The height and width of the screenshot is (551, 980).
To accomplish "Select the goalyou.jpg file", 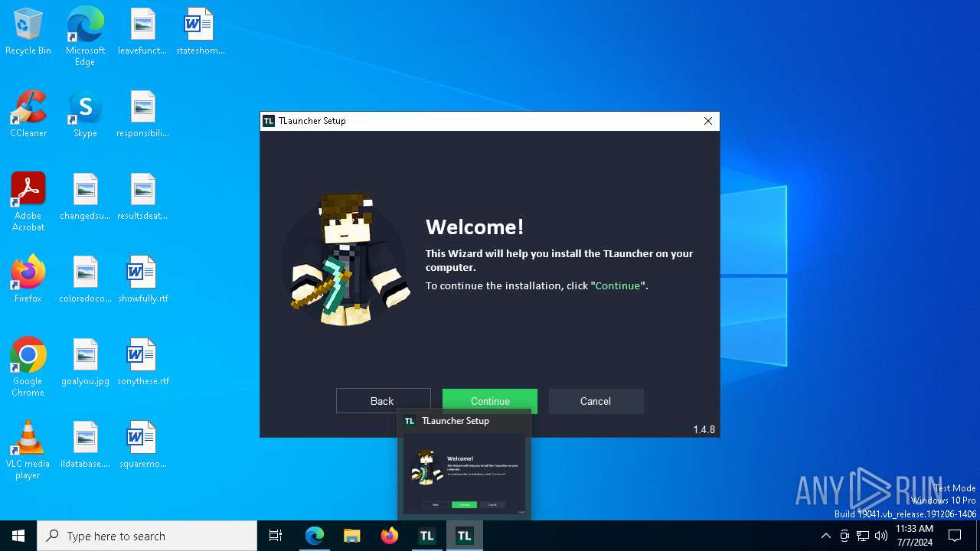I will (85, 363).
